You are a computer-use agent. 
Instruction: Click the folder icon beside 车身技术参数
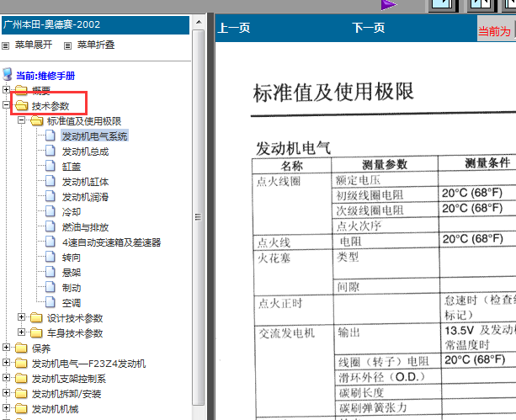[37, 332]
